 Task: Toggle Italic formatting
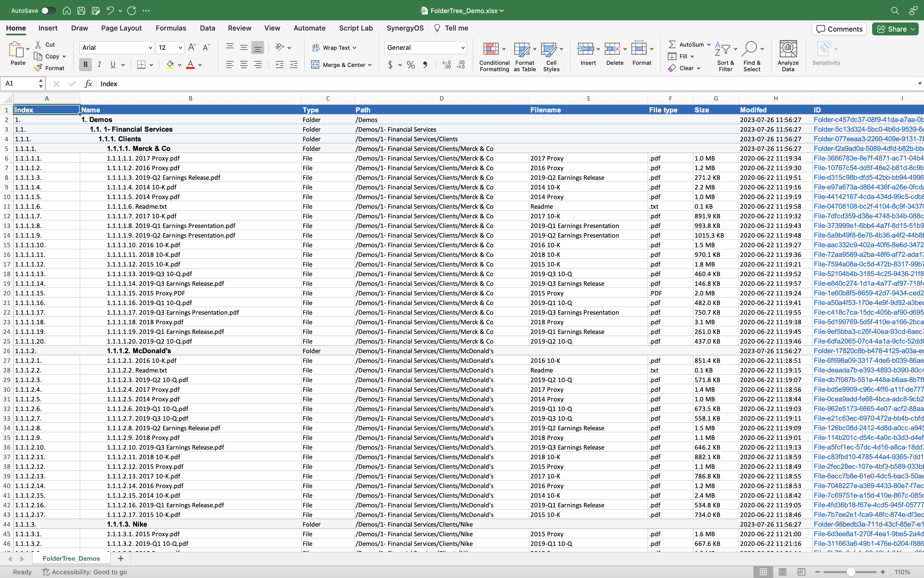click(99, 64)
